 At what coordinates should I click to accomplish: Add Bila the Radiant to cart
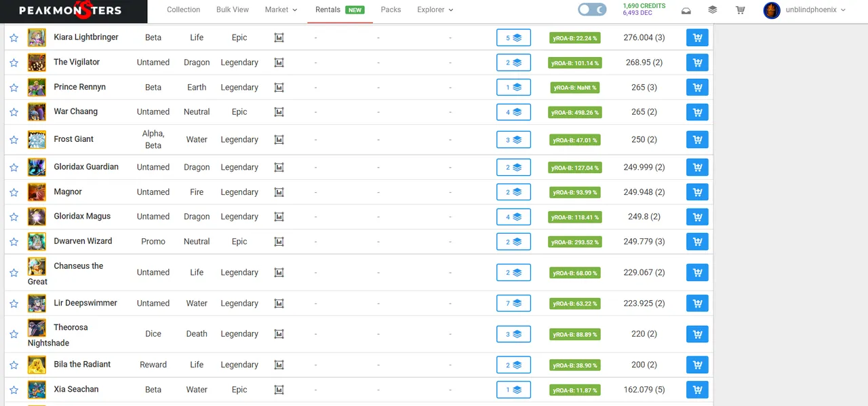(x=697, y=365)
